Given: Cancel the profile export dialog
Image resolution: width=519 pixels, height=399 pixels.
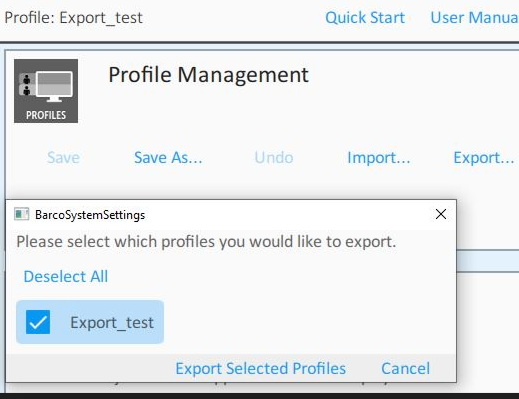Looking at the screenshot, I should pos(405,368).
